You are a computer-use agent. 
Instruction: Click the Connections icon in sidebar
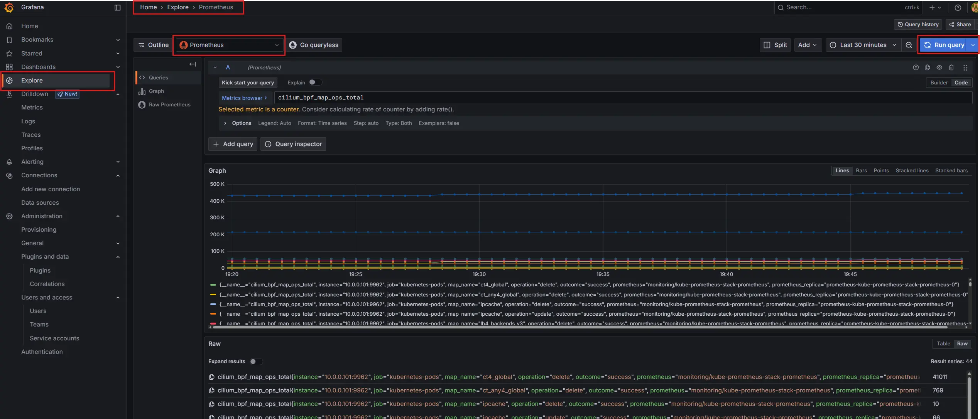(9, 175)
